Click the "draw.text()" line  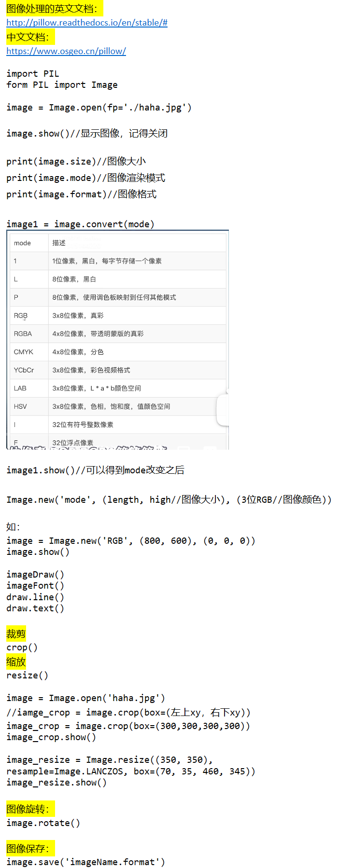point(35,608)
